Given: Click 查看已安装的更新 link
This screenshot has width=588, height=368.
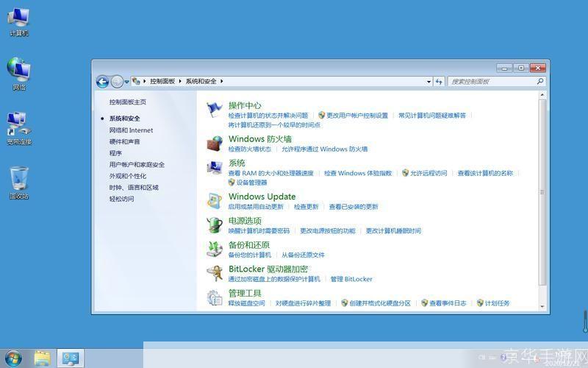Looking at the screenshot, I should [354, 207].
